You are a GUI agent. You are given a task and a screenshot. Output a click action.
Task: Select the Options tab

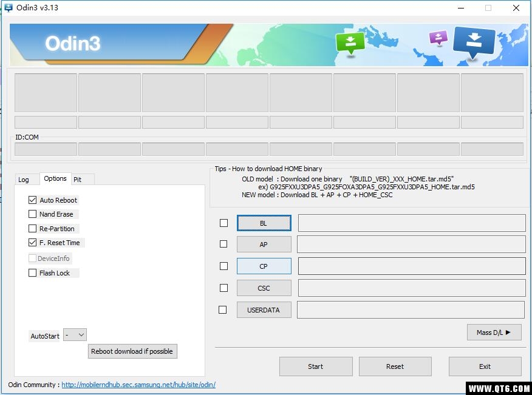(x=55, y=178)
